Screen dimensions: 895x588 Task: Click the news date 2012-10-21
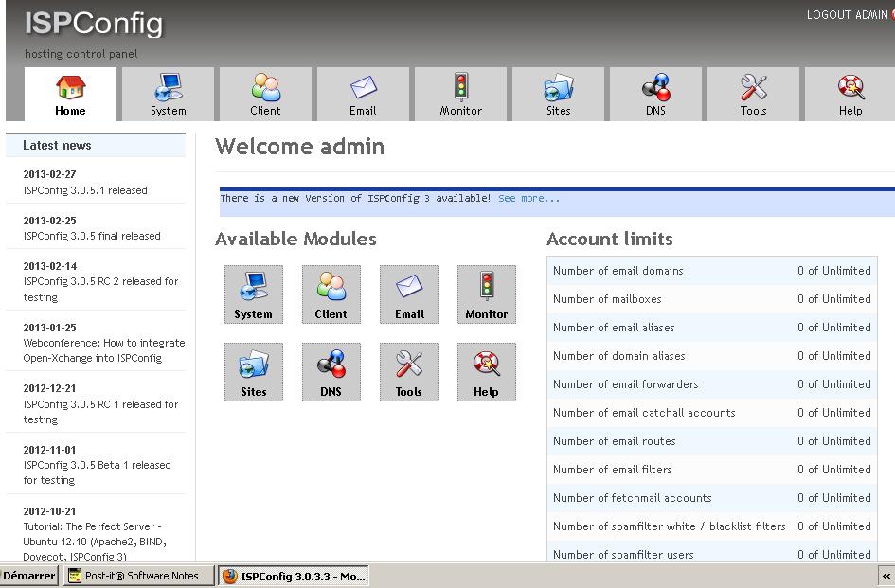[x=49, y=511]
